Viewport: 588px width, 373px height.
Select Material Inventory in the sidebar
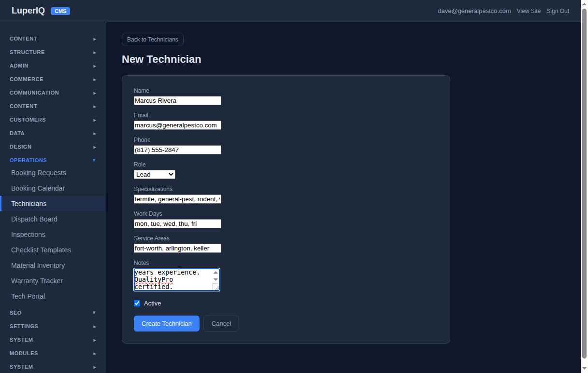tap(38, 265)
